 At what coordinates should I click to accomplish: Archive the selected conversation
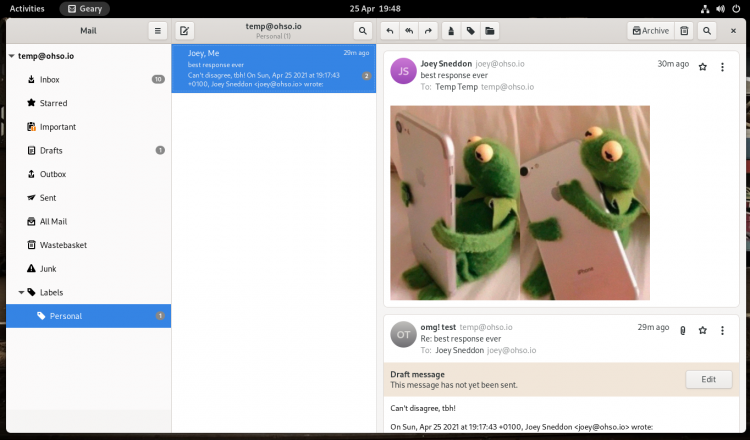pos(651,31)
